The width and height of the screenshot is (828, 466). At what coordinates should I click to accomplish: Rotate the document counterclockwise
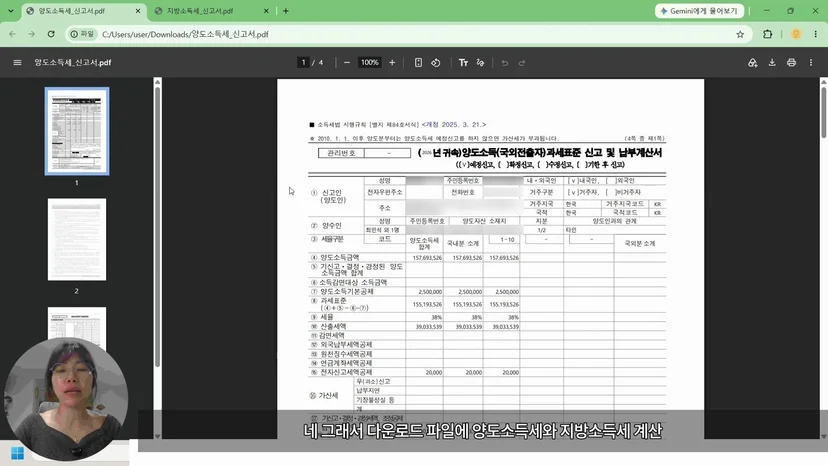pos(436,62)
